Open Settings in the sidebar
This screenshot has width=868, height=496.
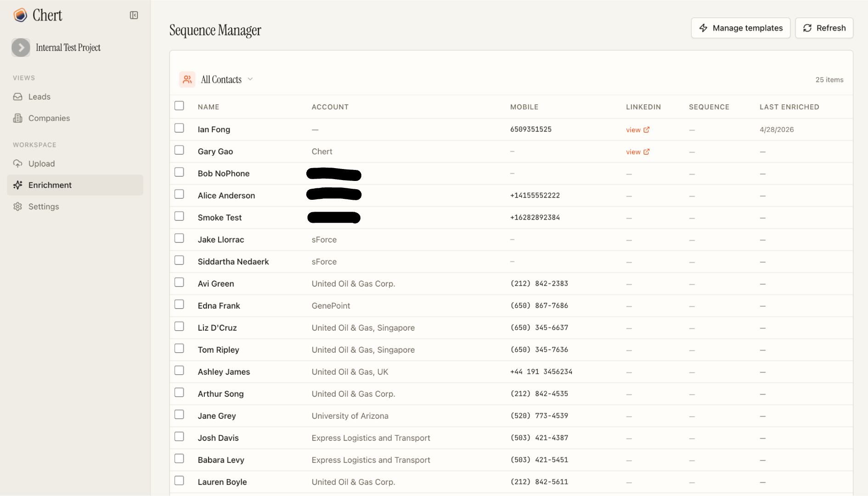pyautogui.click(x=75, y=207)
